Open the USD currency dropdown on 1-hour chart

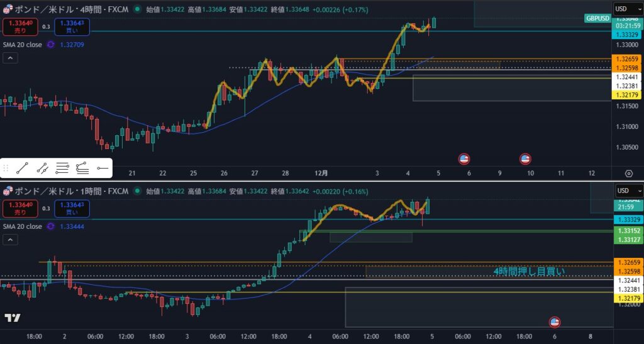point(628,191)
